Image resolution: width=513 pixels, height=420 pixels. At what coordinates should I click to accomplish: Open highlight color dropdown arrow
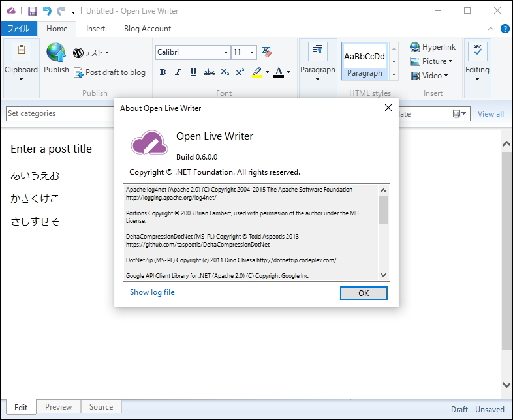click(x=268, y=72)
